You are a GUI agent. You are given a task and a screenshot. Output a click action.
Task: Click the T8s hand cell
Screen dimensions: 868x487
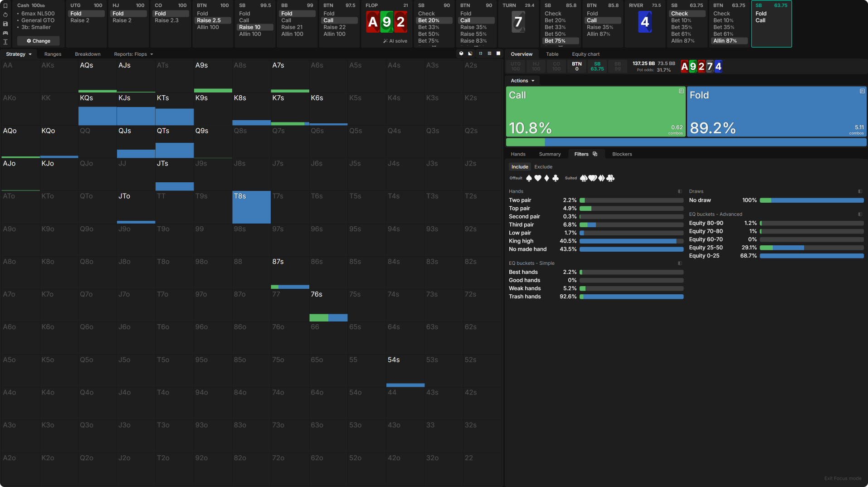click(251, 207)
